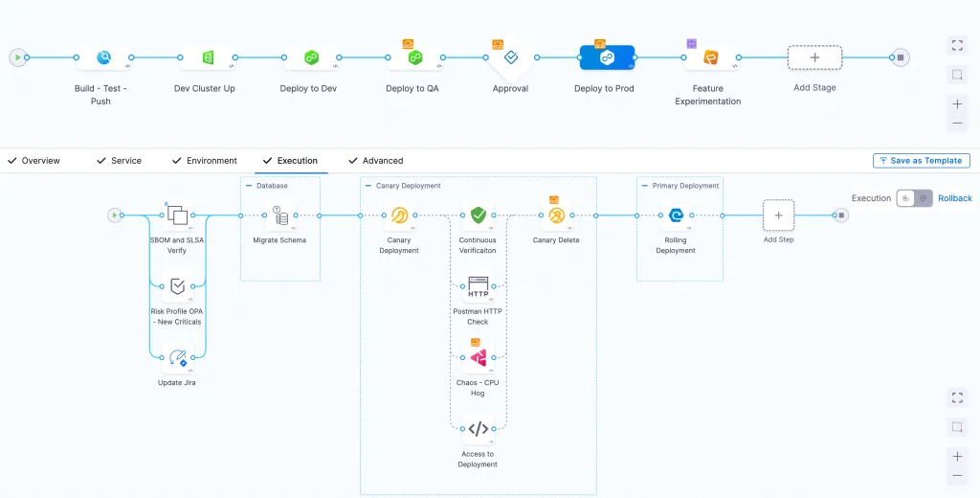Click the execution start play node
980x498 pixels.
115,215
